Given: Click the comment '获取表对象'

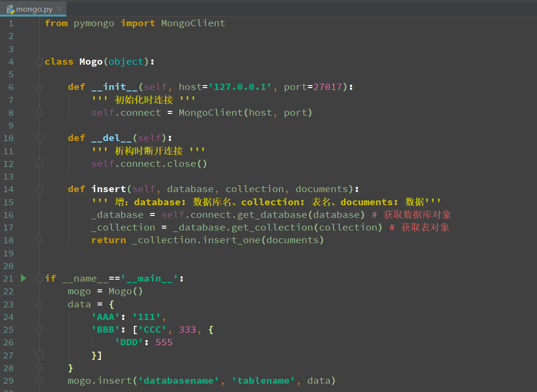Looking at the screenshot, I should point(425,227).
